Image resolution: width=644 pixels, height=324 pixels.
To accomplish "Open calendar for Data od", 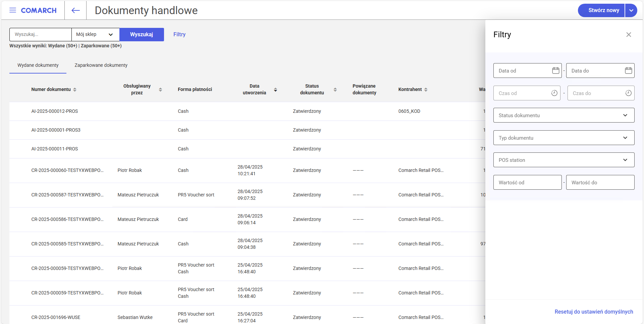I will coord(555,71).
